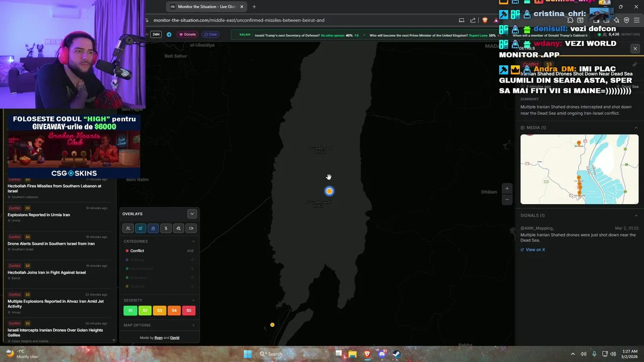Close the Monitor the Situation tab
This screenshot has height=362, width=644.
click(x=242, y=7)
